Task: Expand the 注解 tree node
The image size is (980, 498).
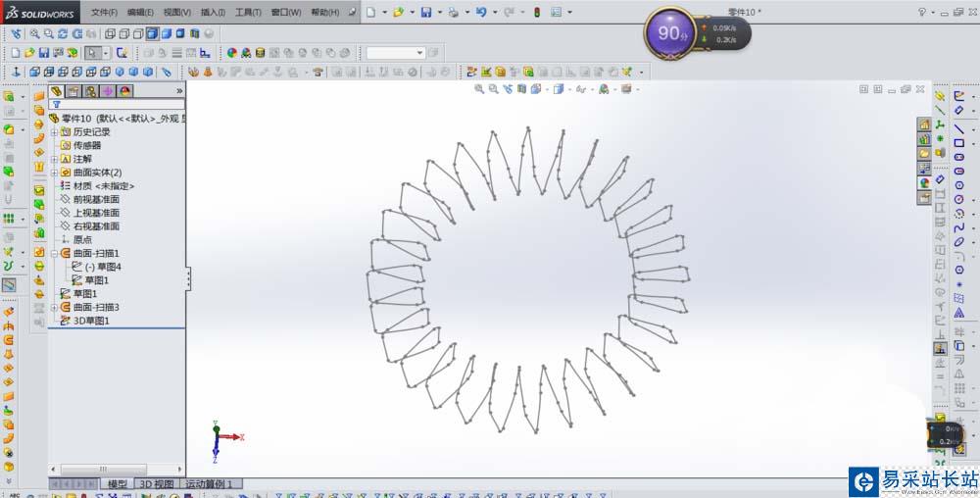Action: tap(54, 159)
